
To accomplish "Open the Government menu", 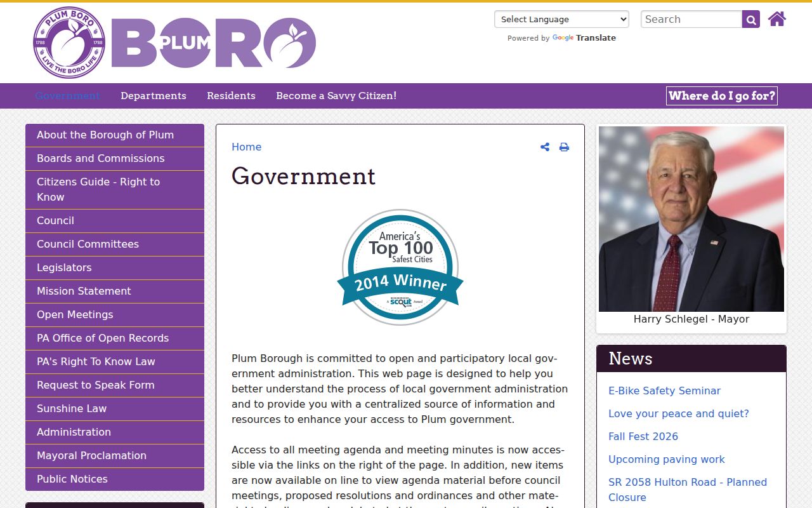I will point(68,96).
